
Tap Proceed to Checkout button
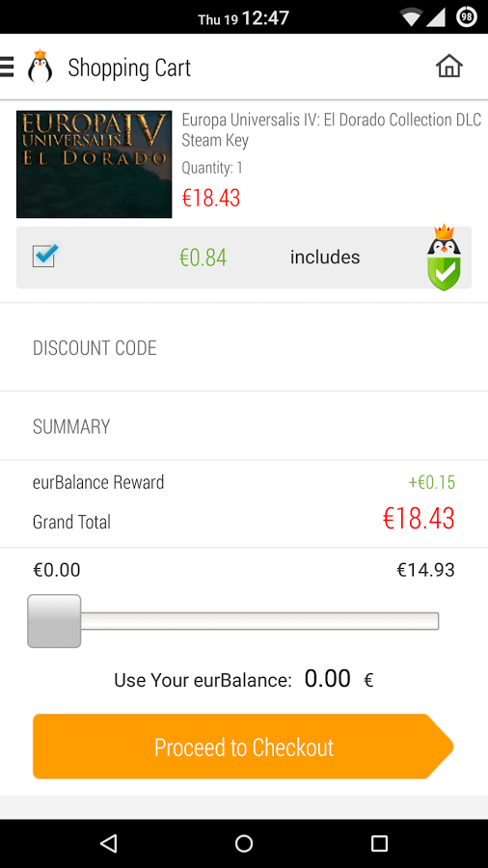click(x=243, y=746)
